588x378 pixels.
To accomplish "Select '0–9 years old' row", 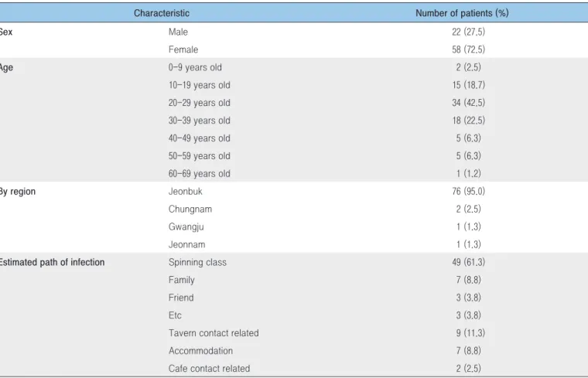I will coord(195,67).
